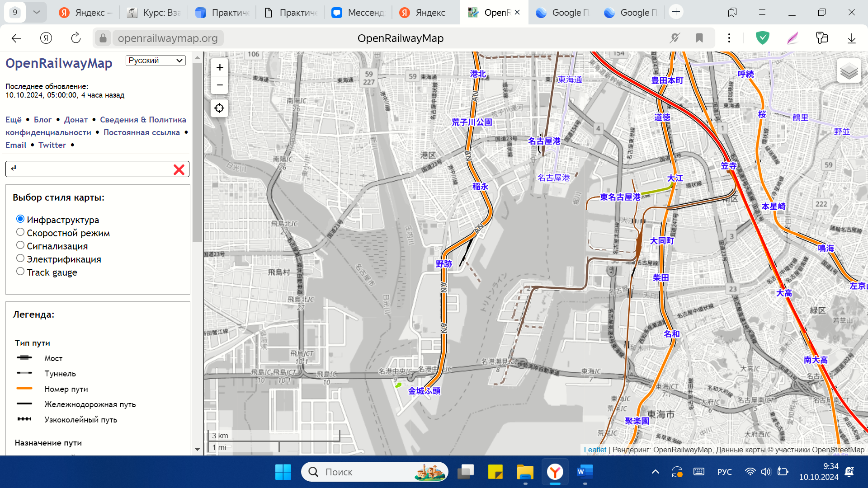Open the Ещё link
The height and width of the screenshot is (488, 868).
tap(14, 120)
